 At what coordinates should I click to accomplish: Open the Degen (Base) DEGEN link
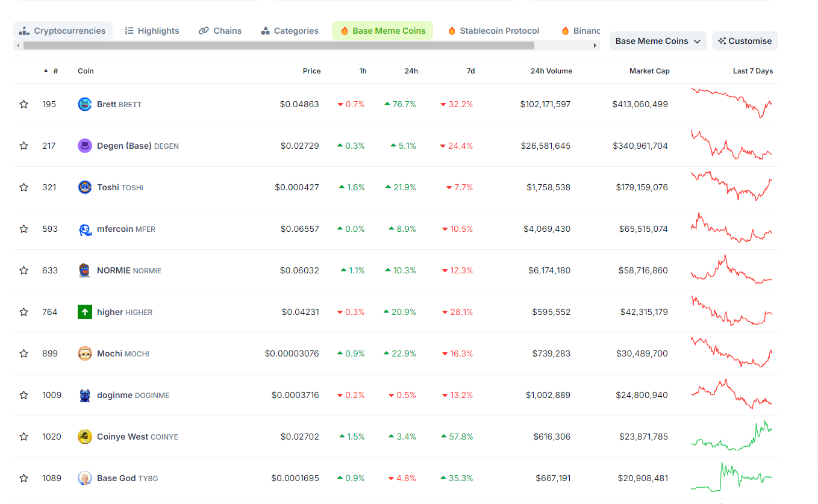(x=138, y=146)
